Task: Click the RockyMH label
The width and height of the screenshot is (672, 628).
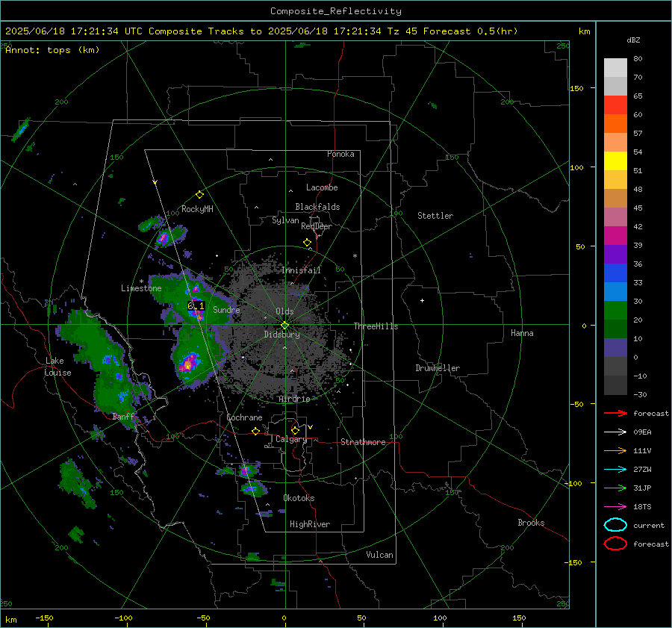Action: (197, 209)
